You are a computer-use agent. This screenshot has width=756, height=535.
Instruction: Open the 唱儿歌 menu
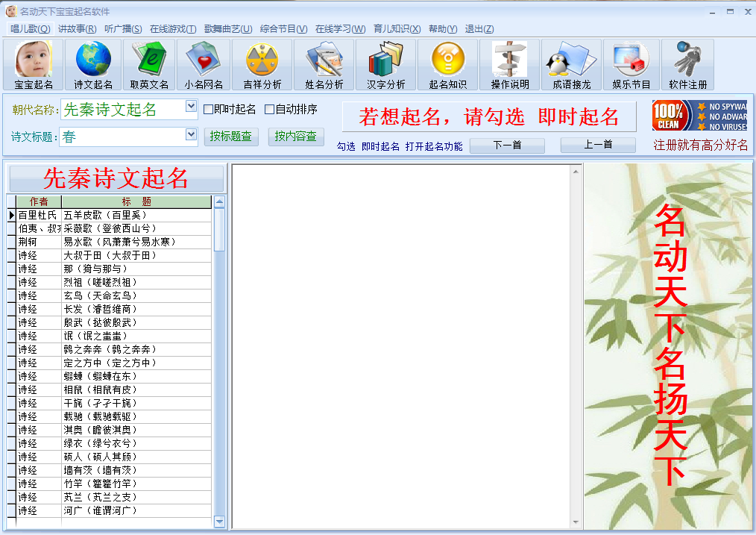(x=30, y=29)
